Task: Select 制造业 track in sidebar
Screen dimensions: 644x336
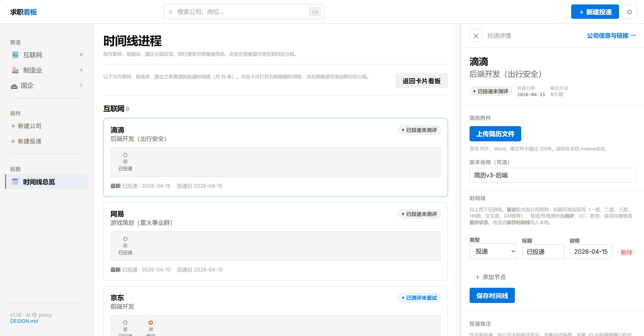Action: [47, 70]
